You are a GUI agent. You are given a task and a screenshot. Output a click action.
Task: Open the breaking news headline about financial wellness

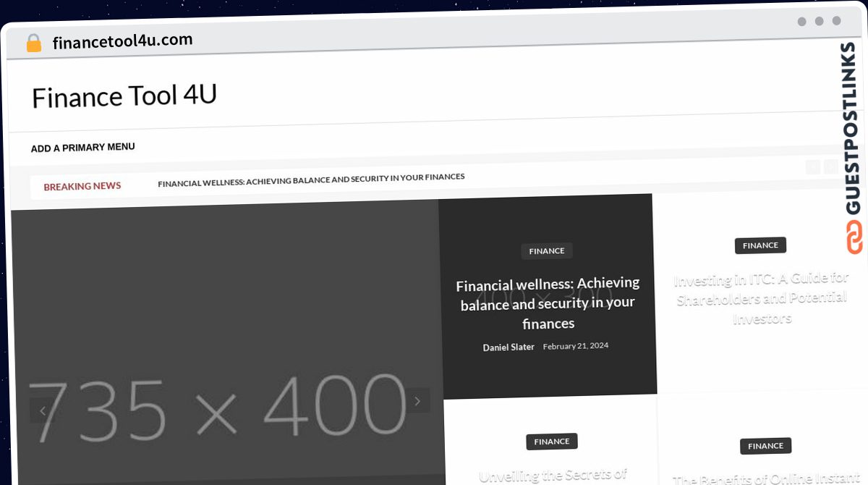coord(311,180)
